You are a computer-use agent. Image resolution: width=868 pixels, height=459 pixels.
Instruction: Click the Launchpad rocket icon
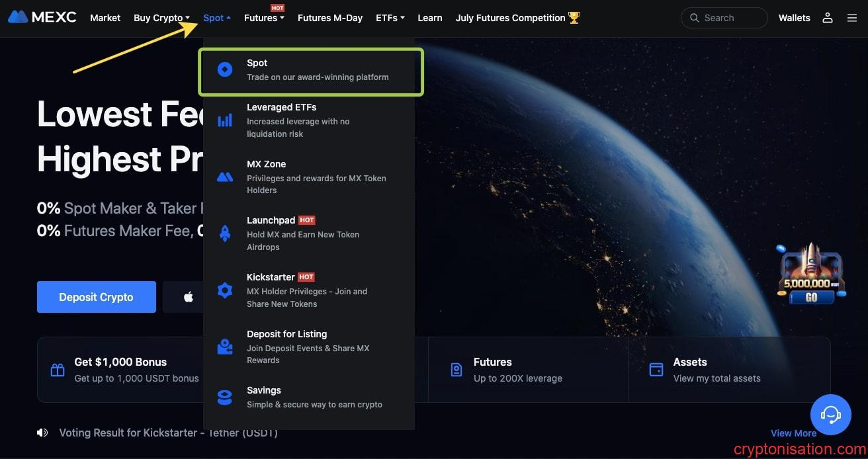coord(225,233)
